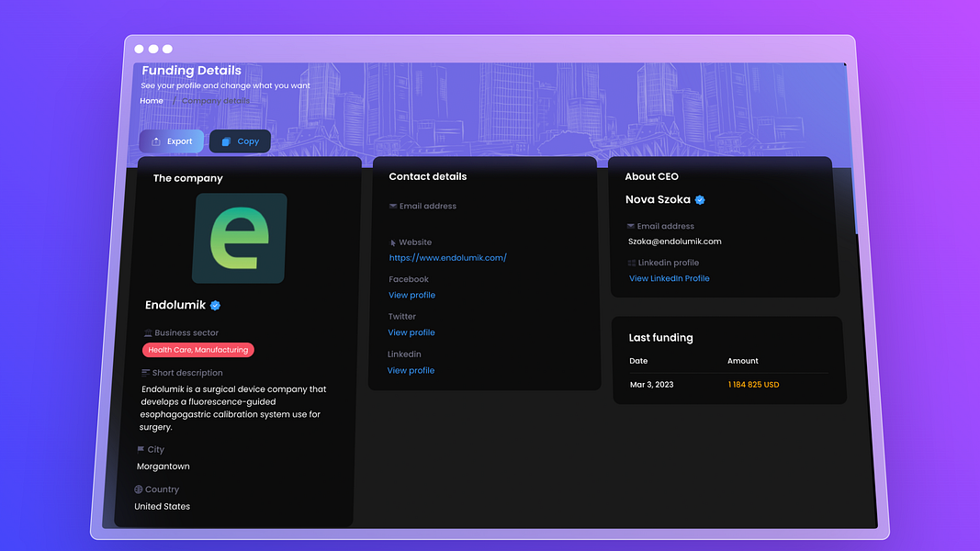Image resolution: width=980 pixels, height=551 pixels.
Task: Select the envelope icon by Email address in Contact details
Action: [393, 206]
